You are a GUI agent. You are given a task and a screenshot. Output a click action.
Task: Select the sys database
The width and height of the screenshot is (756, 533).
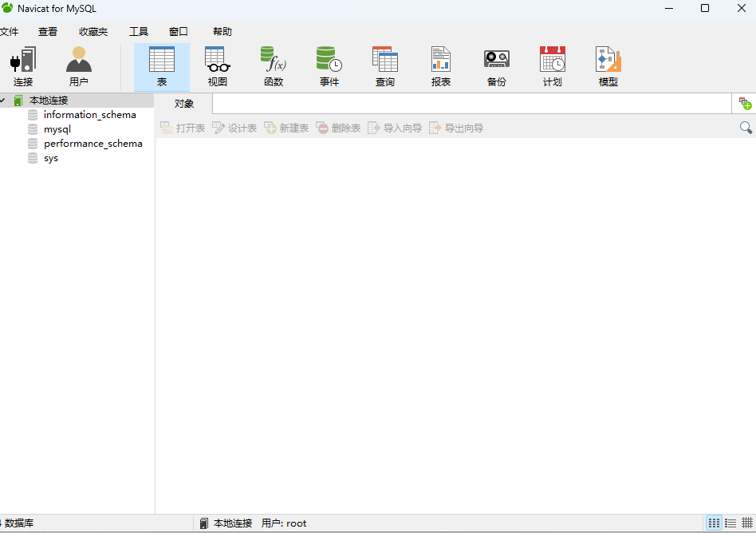50,158
